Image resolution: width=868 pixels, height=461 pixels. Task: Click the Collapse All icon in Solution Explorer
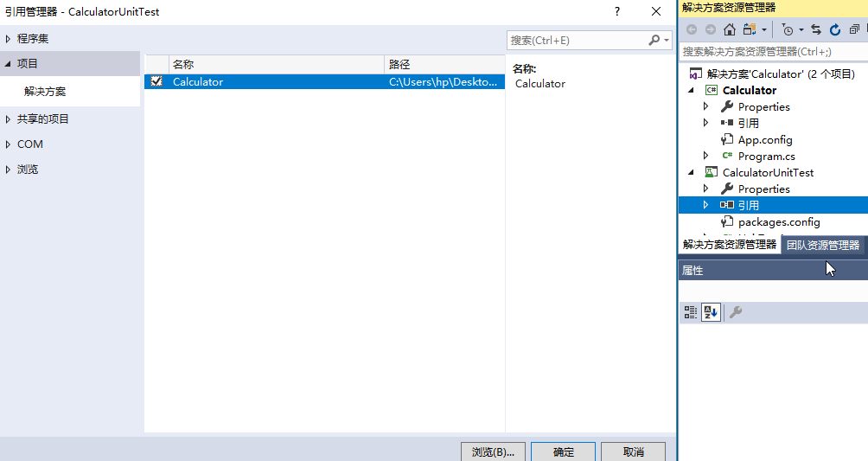855,29
